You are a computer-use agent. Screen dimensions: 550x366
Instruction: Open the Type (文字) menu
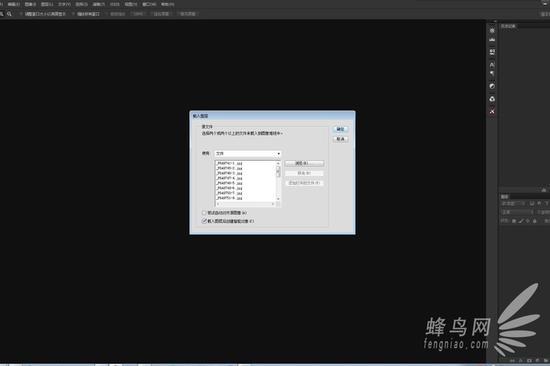(x=64, y=4)
